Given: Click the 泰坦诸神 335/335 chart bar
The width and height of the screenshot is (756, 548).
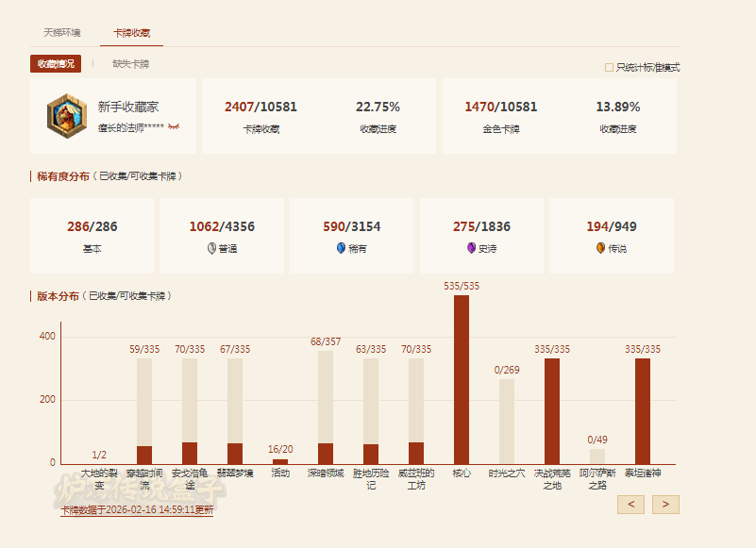Looking at the screenshot, I should click(643, 410).
